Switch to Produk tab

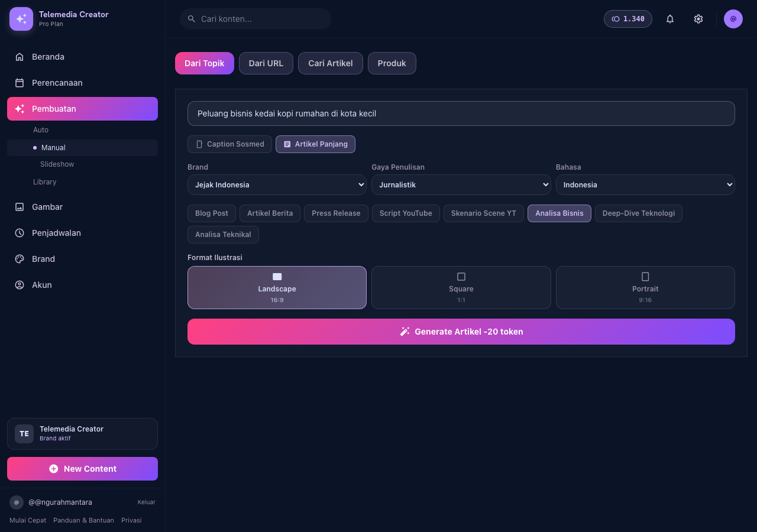(x=392, y=63)
